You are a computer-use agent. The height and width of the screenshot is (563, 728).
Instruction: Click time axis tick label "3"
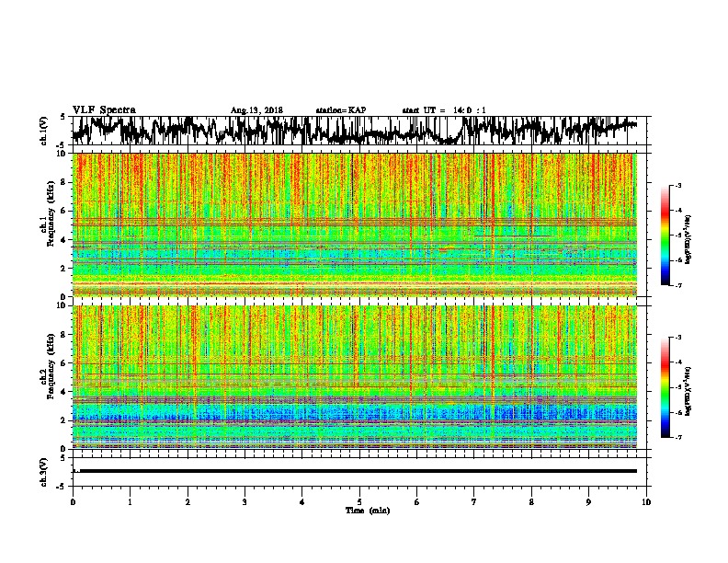tap(245, 502)
